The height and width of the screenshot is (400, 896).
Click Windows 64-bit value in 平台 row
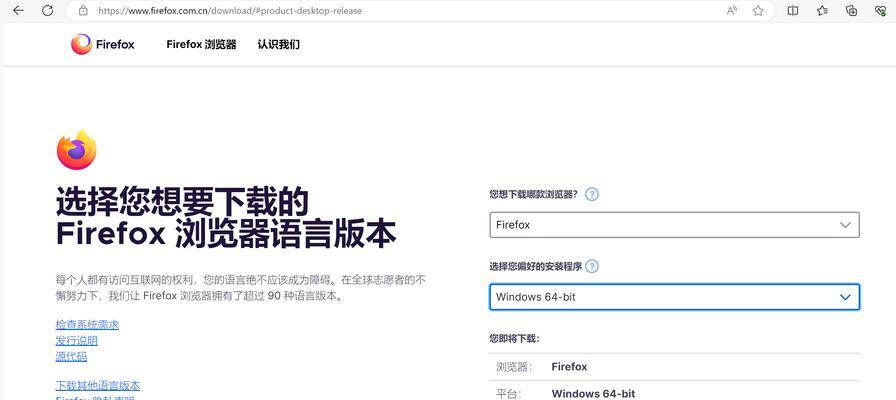[593, 394]
